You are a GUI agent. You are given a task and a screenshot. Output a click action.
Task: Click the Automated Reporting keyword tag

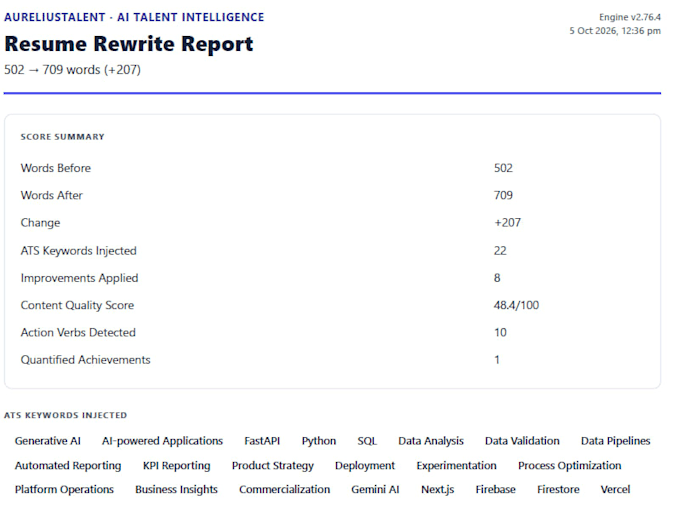(x=68, y=466)
